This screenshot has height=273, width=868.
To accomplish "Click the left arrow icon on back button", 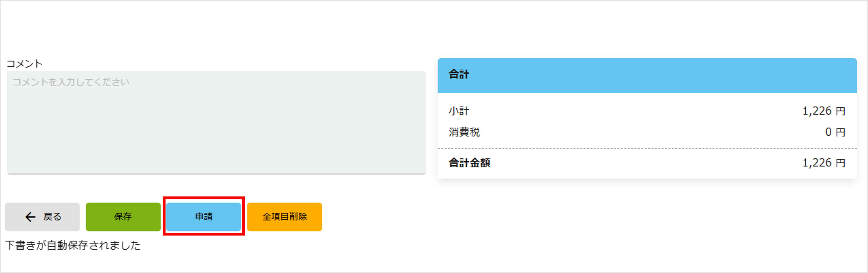I will [x=30, y=217].
